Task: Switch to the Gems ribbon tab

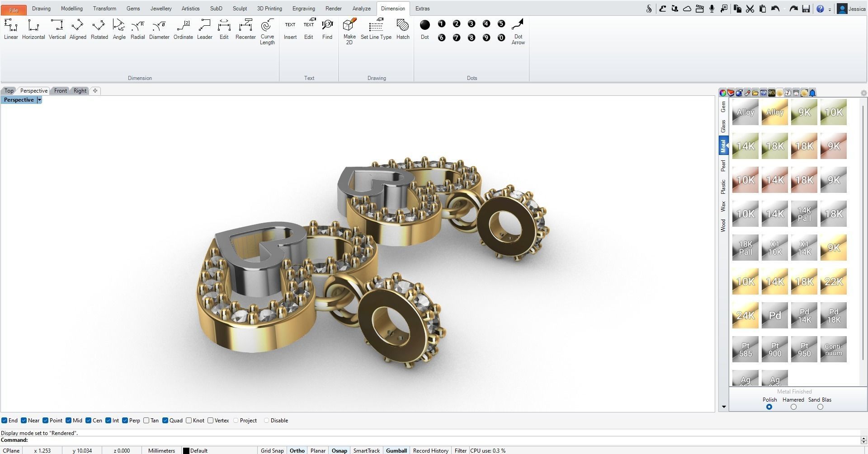Action: click(x=133, y=9)
